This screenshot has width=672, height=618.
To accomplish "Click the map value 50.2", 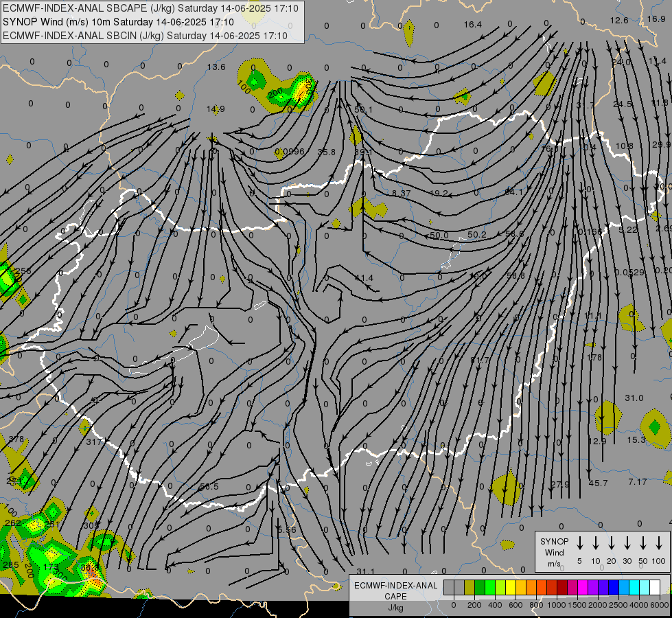I will click(x=477, y=235).
